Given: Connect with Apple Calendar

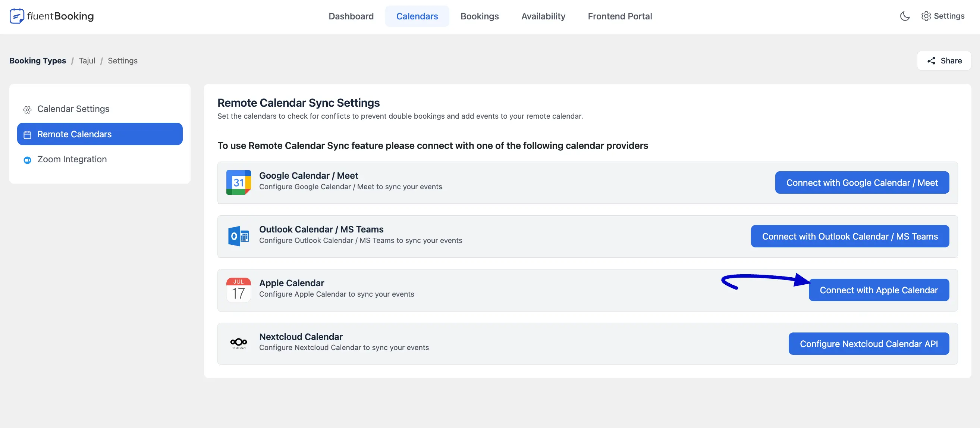Looking at the screenshot, I should (879, 290).
